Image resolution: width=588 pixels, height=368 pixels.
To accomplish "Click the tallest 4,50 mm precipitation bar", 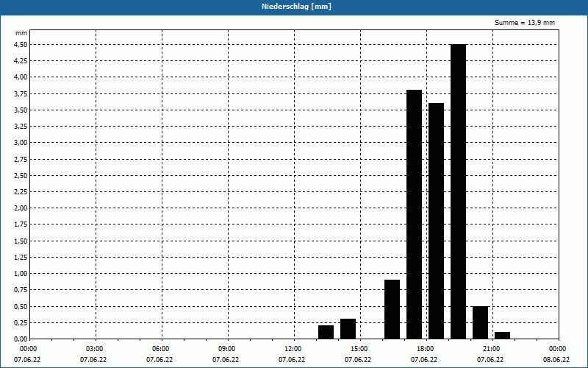I will (458, 191).
